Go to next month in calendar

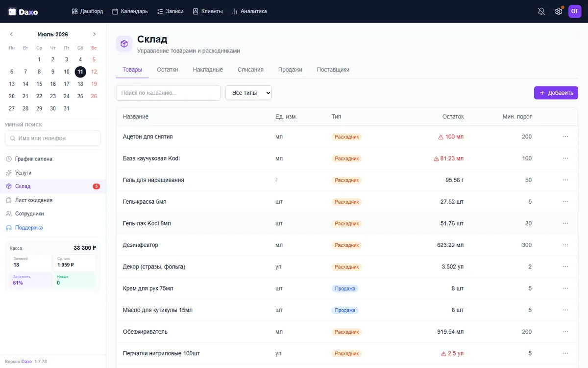95,34
